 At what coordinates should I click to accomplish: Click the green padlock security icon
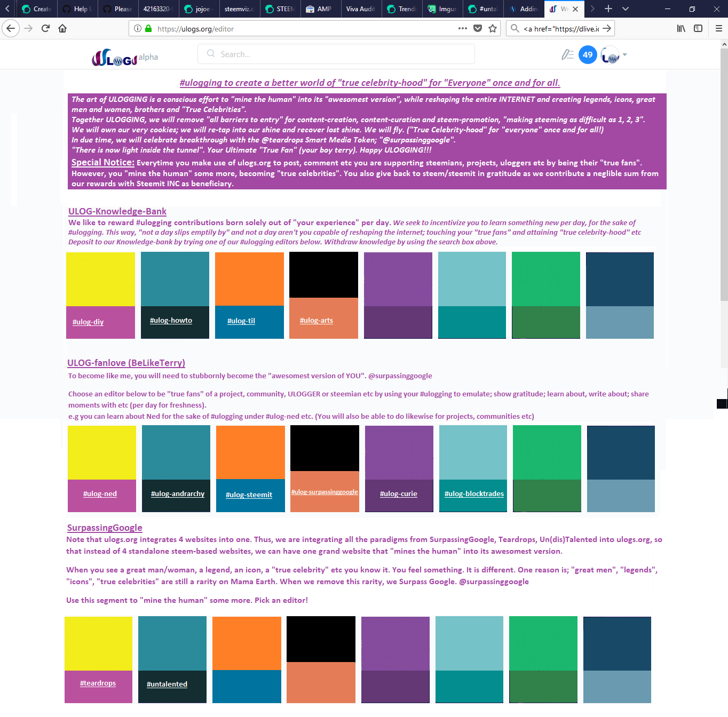[x=148, y=28]
